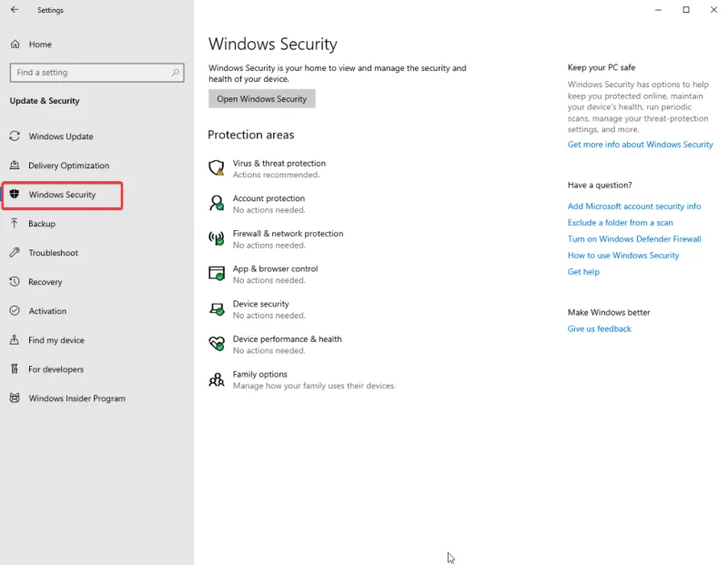The width and height of the screenshot is (728, 565).
Task: Open the Windows Security section in sidebar
Action: (63, 195)
